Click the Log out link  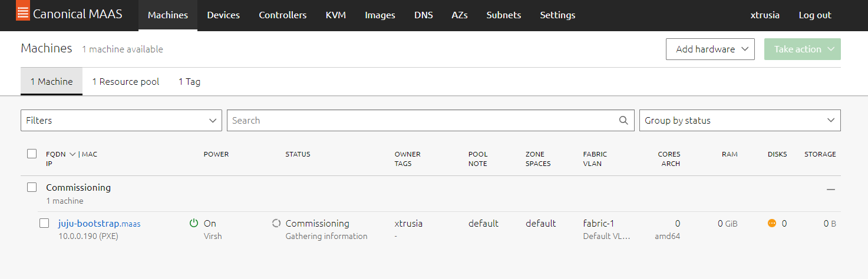[x=815, y=15]
